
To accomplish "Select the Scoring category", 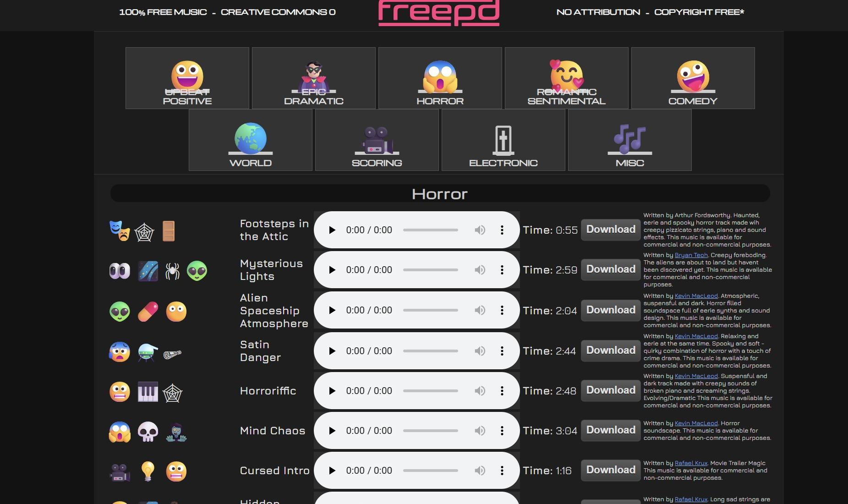I will pos(377,140).
